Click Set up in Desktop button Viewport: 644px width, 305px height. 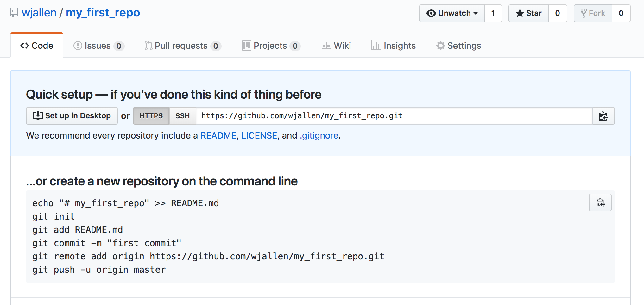click(72, 116)
